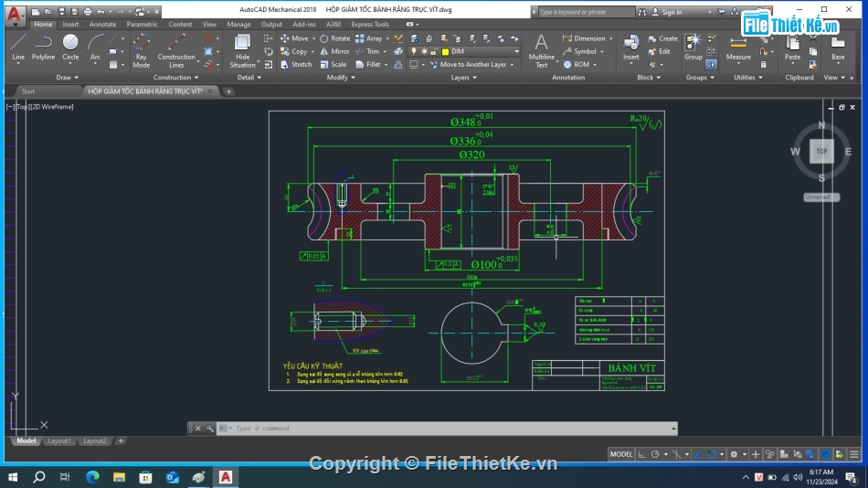Switch to the Start document tab
Viewport: 868px width, 488px height.
click(x=28, y=91)
